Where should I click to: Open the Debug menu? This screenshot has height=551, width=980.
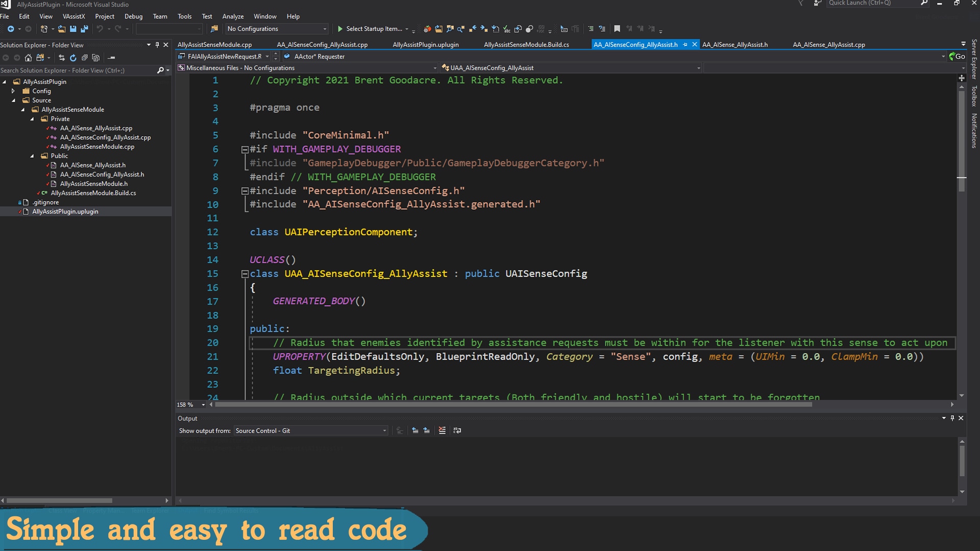[133, 16]
